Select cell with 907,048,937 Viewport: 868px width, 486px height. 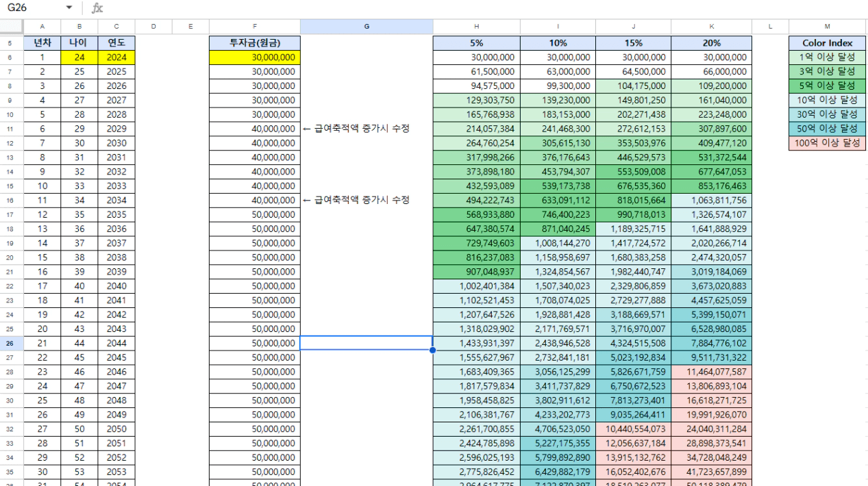[477, 272]
